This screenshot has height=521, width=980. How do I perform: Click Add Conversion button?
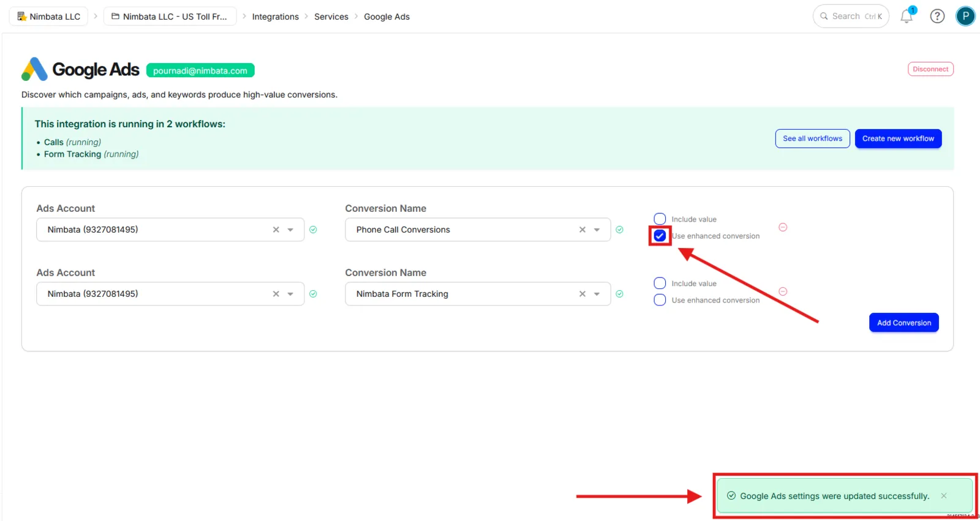pos(903,323)
